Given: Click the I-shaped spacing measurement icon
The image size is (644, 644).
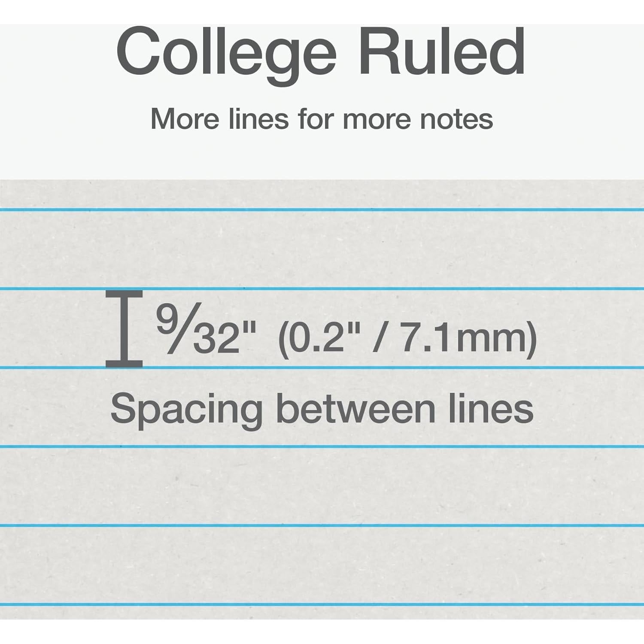Looking at the screenshot, I should pyautogui.click(x=124, y=329).
